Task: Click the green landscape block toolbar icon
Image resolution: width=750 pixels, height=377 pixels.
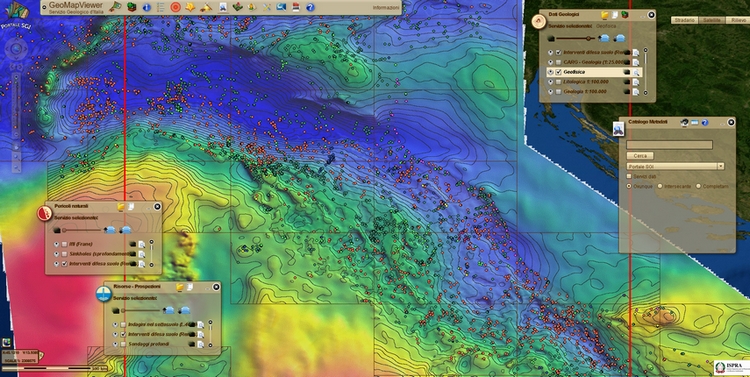Action: point(237,7)
